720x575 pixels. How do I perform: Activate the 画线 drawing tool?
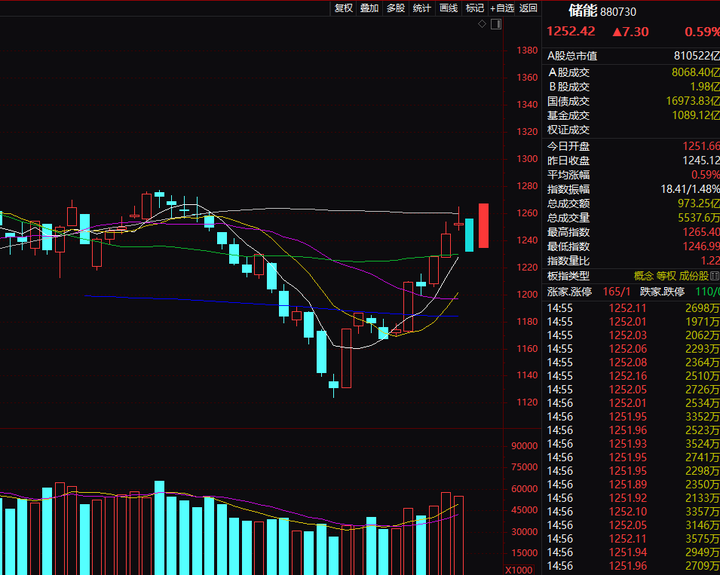448,8
